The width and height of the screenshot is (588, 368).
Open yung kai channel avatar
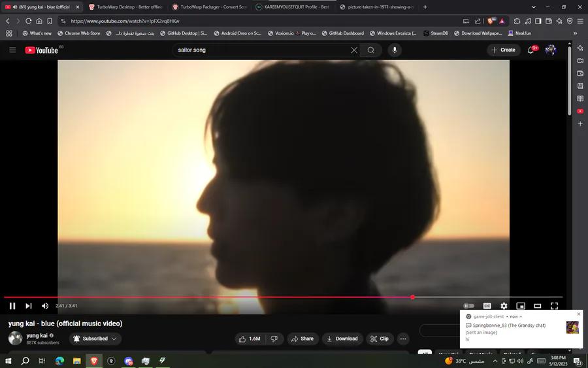pos(16,339)
